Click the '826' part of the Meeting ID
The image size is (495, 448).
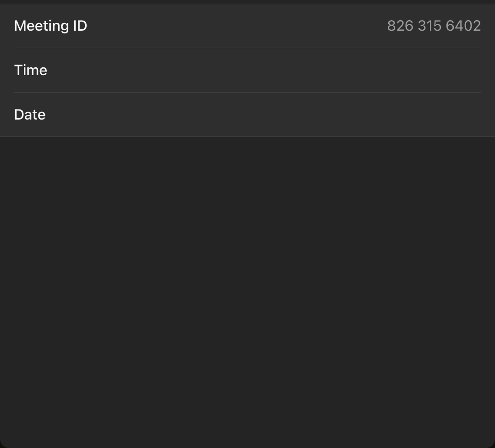(400, 26)
